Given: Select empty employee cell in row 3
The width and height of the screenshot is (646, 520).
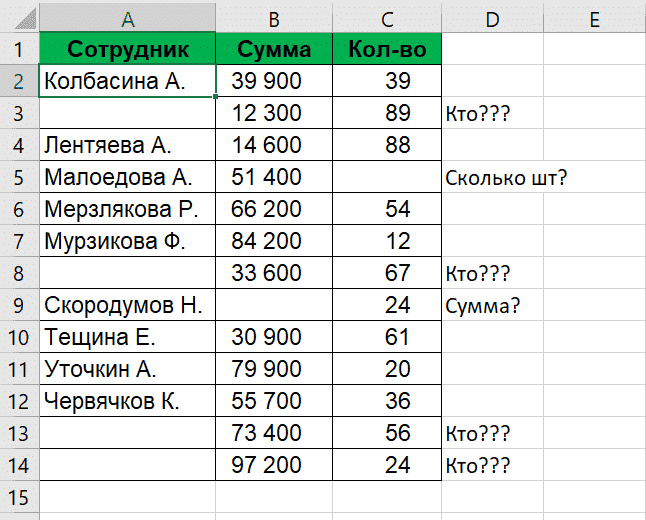Looking at the screenshot, I should [128, 113].
